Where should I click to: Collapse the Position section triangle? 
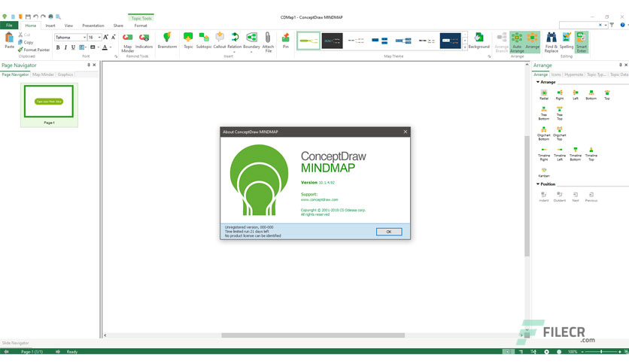point(538,184)
